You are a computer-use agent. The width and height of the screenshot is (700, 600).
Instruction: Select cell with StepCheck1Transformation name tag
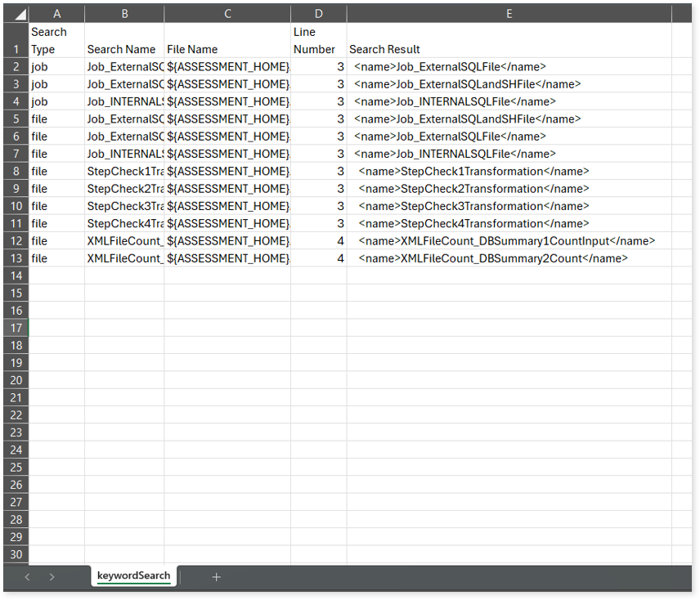coord(509,172)
